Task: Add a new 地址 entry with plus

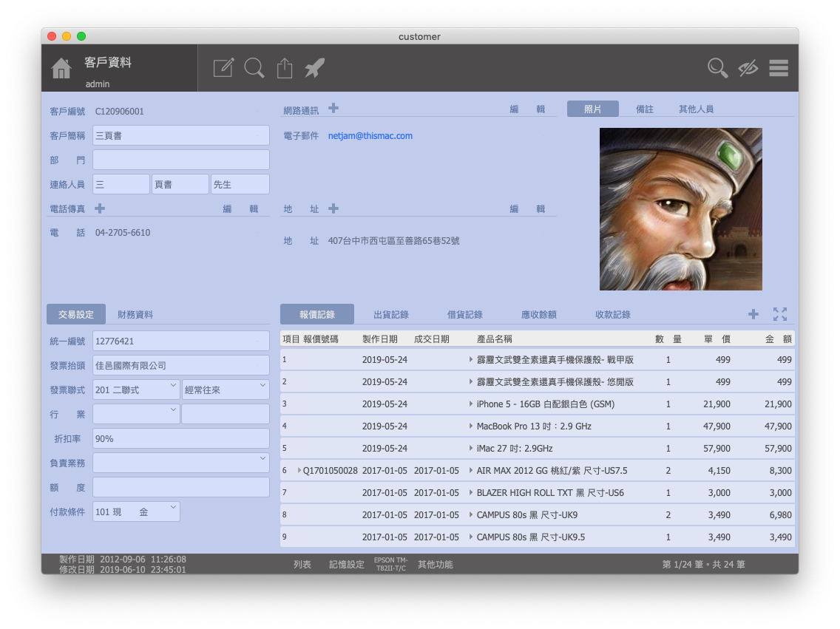Action: click(333, 208)
